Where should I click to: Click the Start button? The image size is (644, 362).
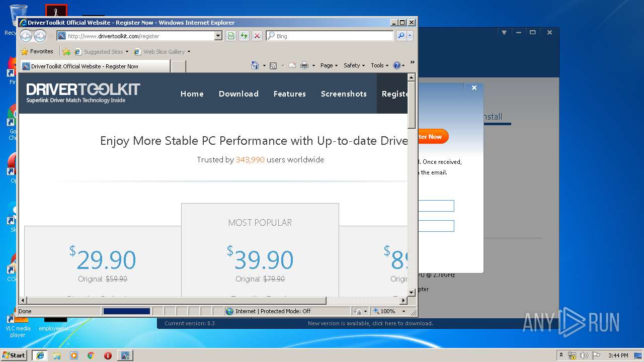coord(14,355)
